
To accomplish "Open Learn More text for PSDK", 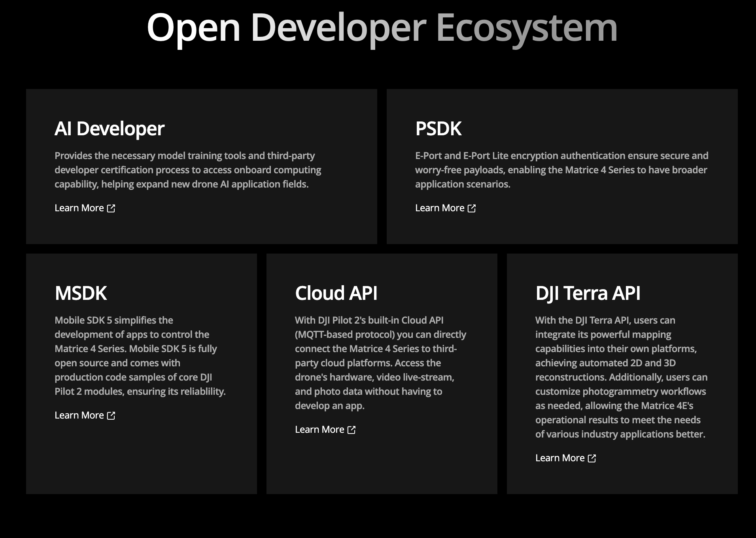I will [440, 208].
